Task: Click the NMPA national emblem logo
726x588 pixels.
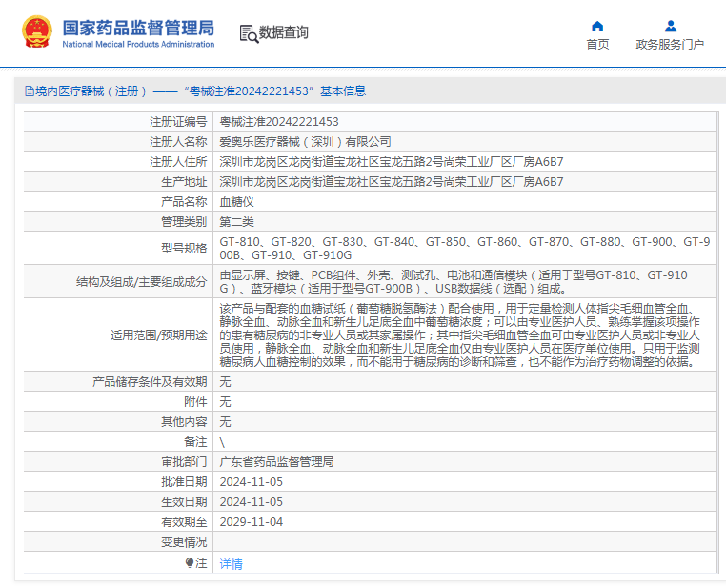Action: click(36, 32)
